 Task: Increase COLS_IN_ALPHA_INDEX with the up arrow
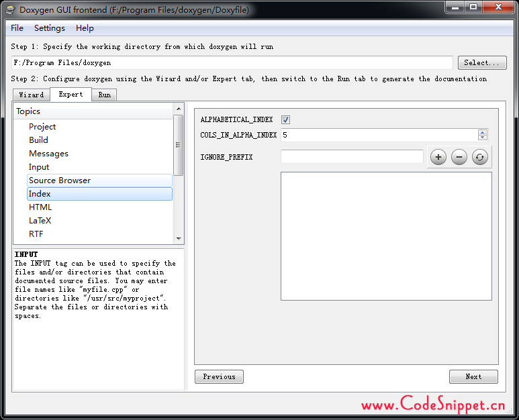(x=483, y=132)
